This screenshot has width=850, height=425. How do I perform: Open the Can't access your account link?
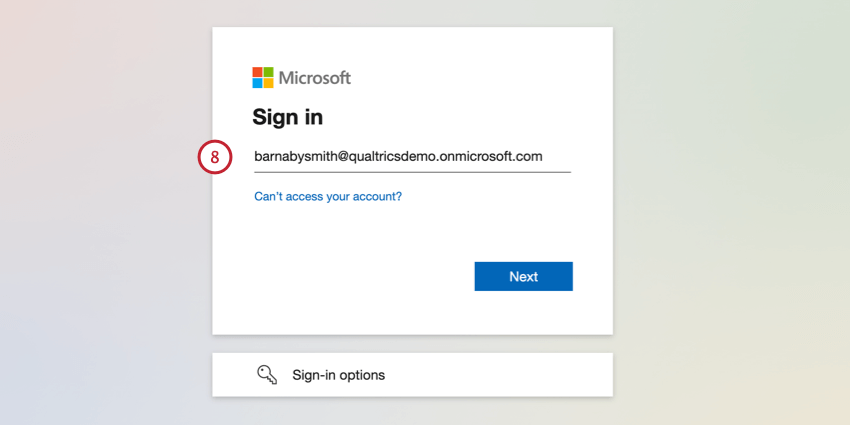pyautogui.click(x=328, y=197)
